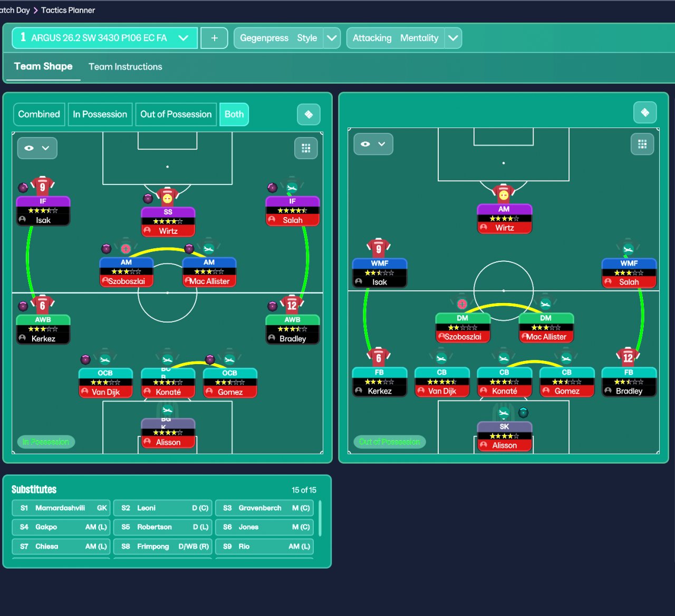Viewport: 675px width, 616px height.
Task: Add a new tactic with the plus button
Action: pos(215,38)
